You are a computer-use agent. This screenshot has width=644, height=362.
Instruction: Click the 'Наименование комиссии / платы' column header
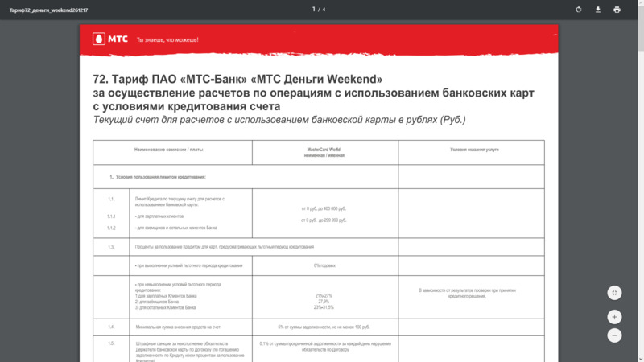(168, 150)
